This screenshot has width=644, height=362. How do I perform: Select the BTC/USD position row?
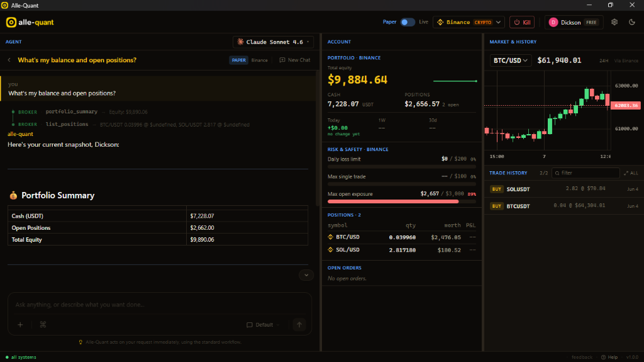coord(401,237)
